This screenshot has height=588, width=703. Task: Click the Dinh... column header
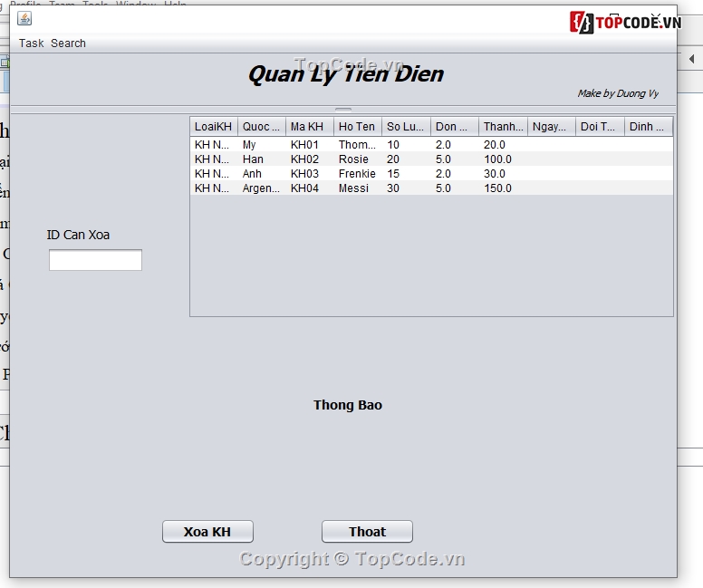pos(648,127)
